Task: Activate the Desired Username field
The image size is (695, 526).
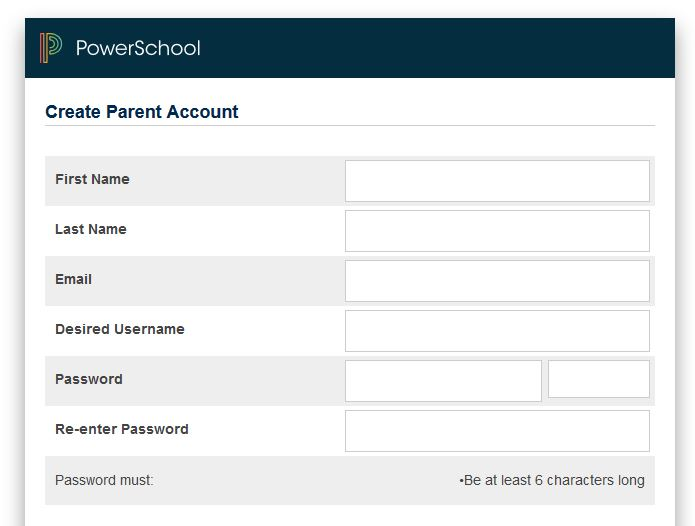Action: [497, 331]
